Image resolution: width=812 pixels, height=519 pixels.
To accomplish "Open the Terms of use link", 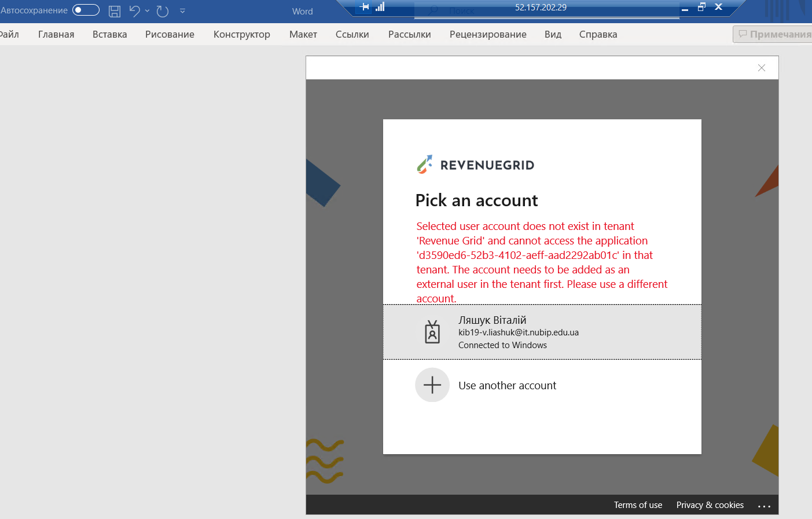I will (638, 505).
